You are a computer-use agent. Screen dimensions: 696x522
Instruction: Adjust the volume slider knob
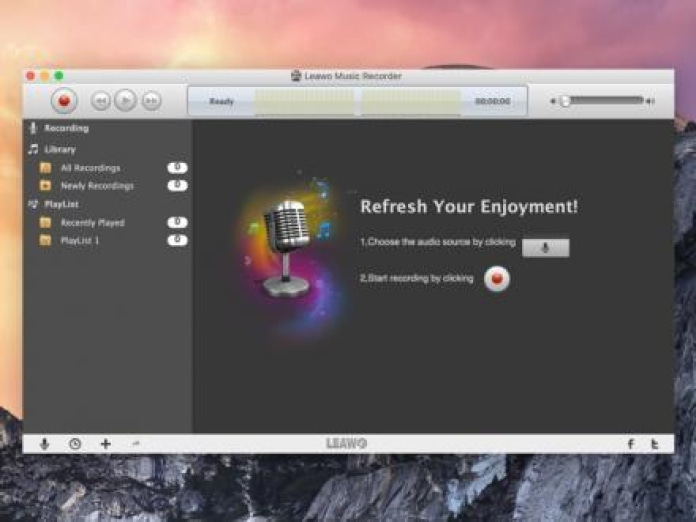[565, 101]
